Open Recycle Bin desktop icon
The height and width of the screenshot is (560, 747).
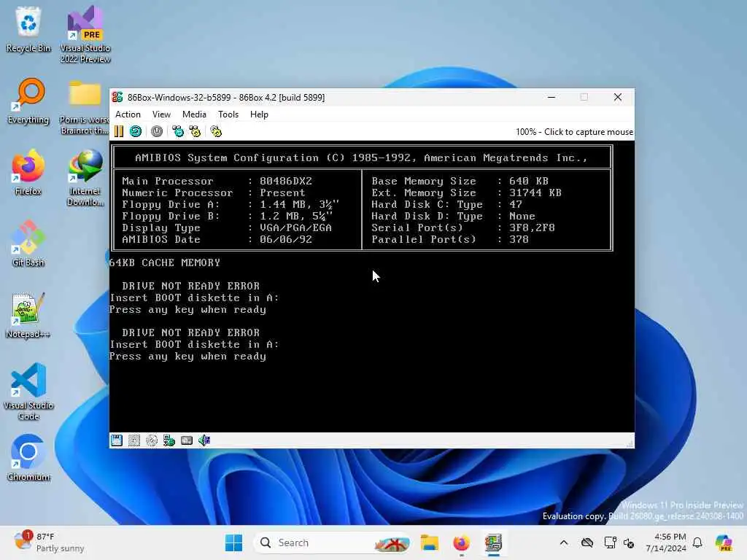tap(28, 29)
